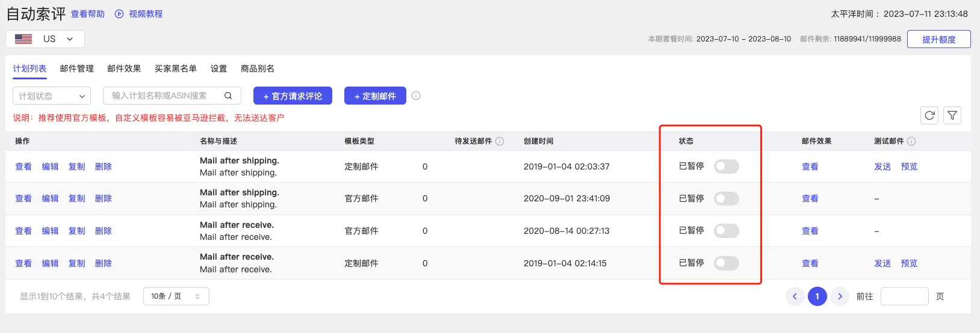Click 显示1到10个结果，共4个结果 text

75,296
